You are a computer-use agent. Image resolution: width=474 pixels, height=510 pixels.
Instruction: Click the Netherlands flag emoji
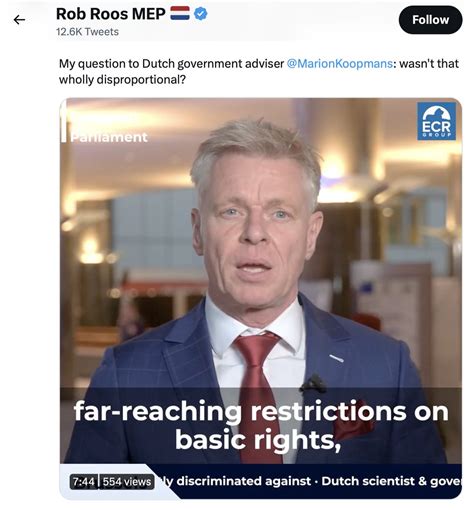click(x=180, y=14)
